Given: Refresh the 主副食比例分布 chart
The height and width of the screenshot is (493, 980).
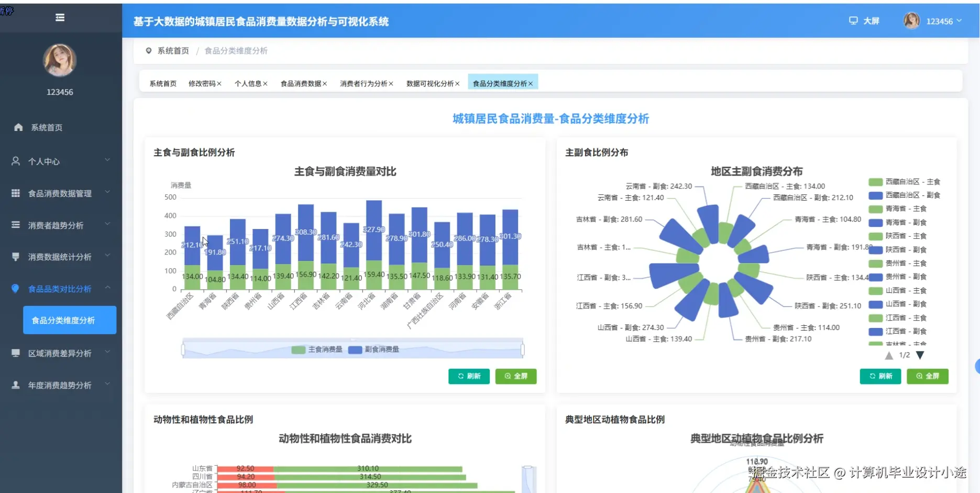Looking at the screenshot, I should [x=880, y=376].
